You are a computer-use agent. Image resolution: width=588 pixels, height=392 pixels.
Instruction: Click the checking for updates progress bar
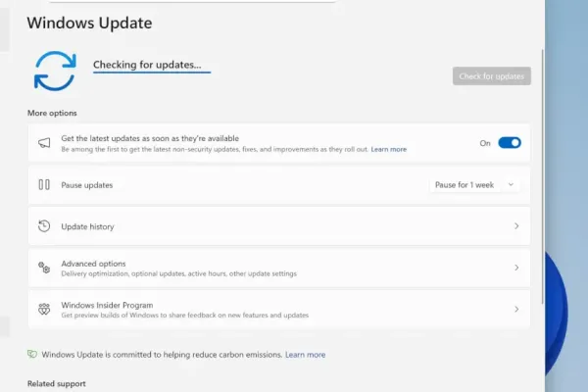pyautogui.click(x=152, y=73)
